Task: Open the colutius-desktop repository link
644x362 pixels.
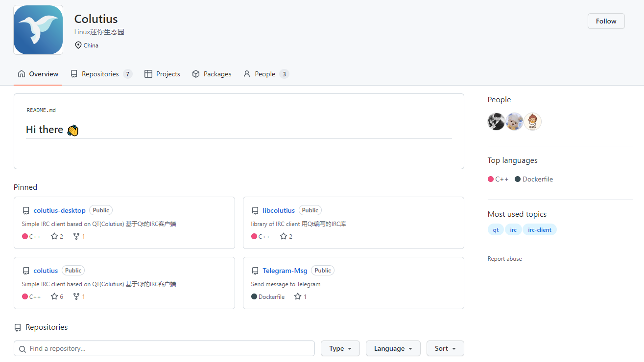Action: click(x=60, y=210)
